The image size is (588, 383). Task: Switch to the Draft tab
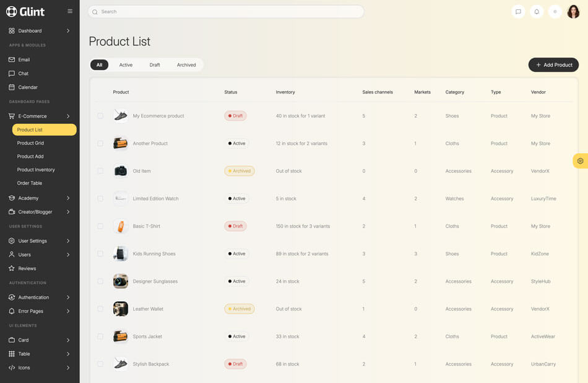(155, 65)
